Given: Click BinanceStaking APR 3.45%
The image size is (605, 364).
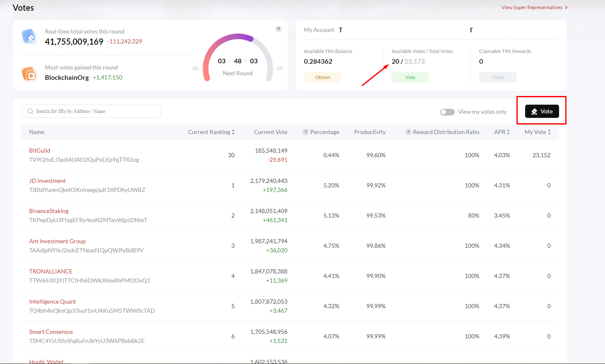Looking at the screenshot, I should point(502,216).
